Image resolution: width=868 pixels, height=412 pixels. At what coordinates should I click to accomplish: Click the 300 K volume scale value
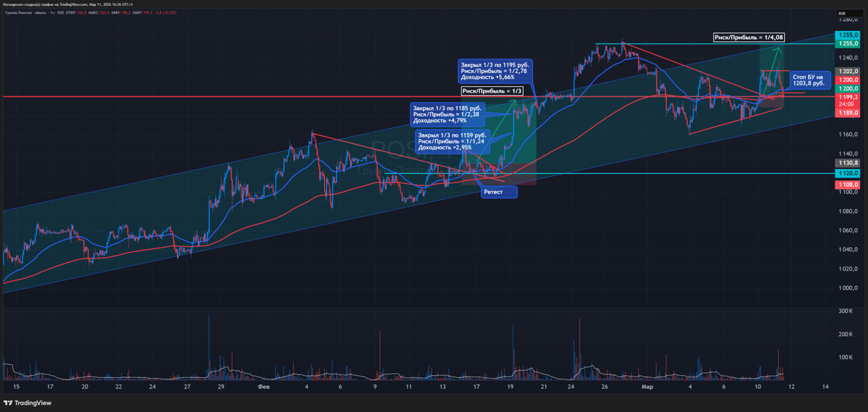[x=844, y=311]
